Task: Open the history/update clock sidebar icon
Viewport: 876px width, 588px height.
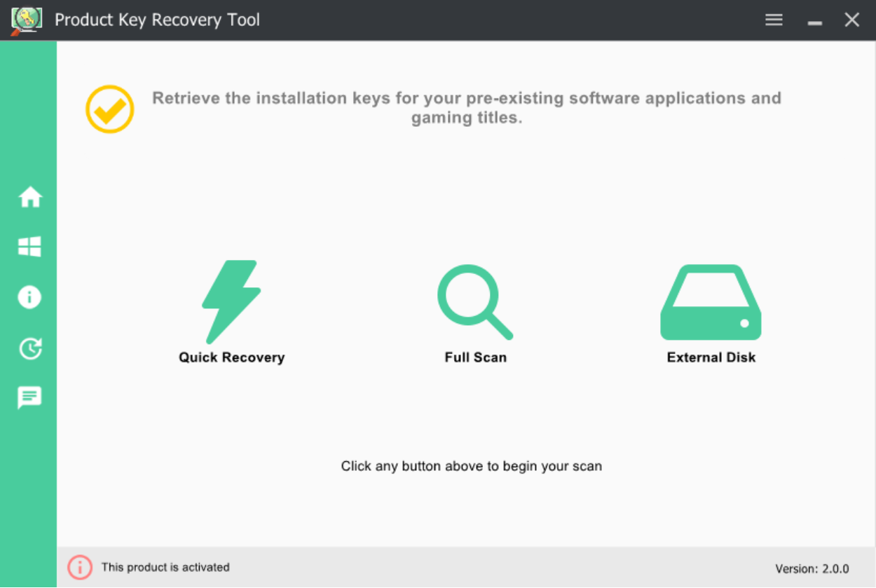Action: tap(30, 348)
